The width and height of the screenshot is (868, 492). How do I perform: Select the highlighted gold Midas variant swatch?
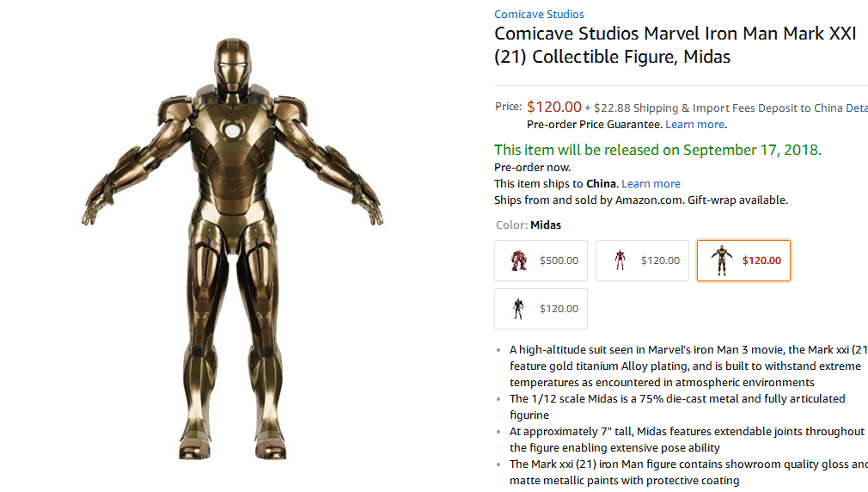(x=743, y=261)
